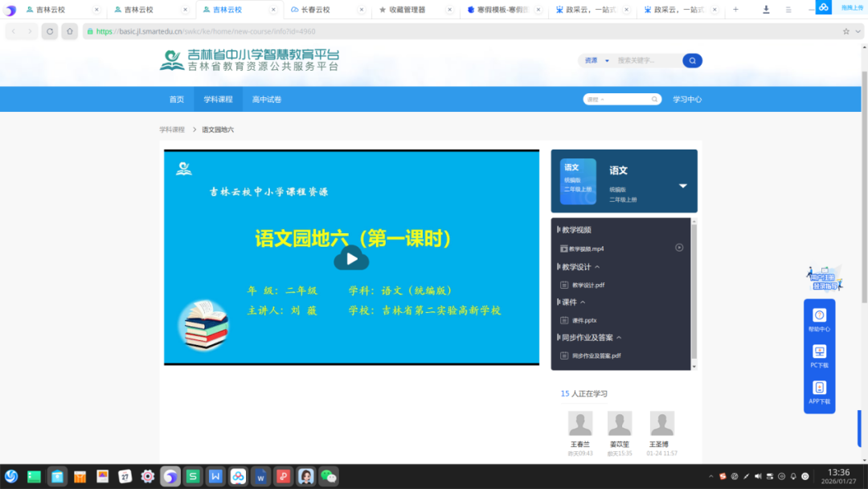This screenshot has height=489, width=868.
Task: Click the play icon beside 教学视频.mp4
Action: pyautogui.click(x=679, y=248)
